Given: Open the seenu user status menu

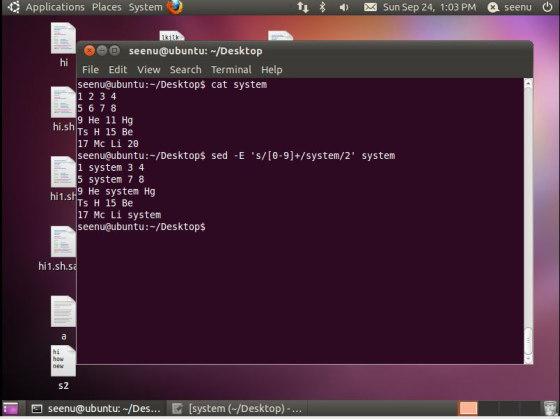Looking at the screenshot, I should coord(510,7).
